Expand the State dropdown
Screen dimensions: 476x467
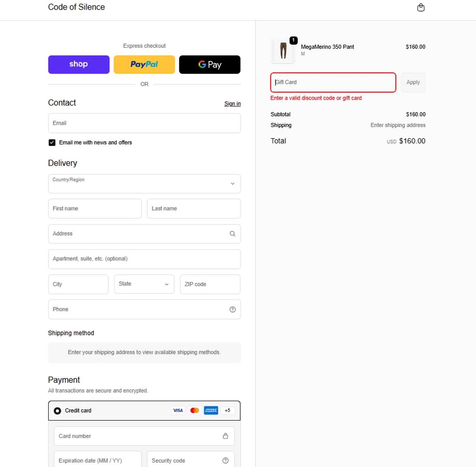pyautogui.click(x=144, y=284)
